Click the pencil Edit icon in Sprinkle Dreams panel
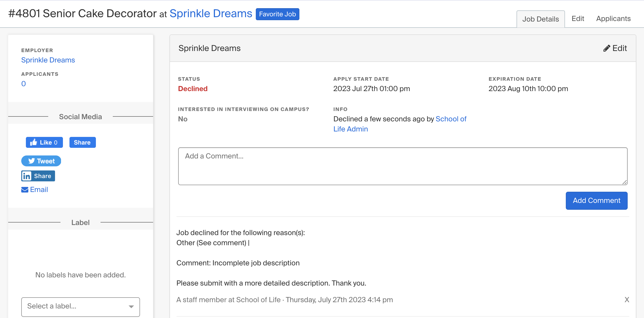This screenshot has height=318, width=644. 615,48
